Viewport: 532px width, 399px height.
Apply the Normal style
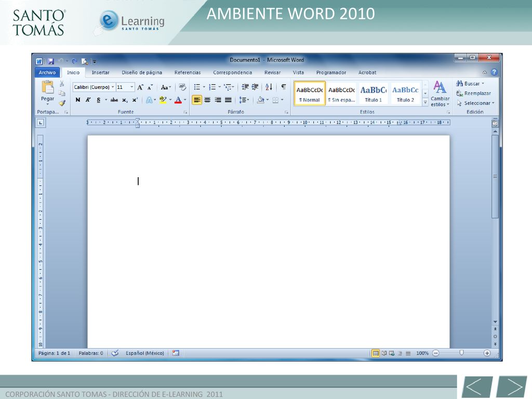310,94
